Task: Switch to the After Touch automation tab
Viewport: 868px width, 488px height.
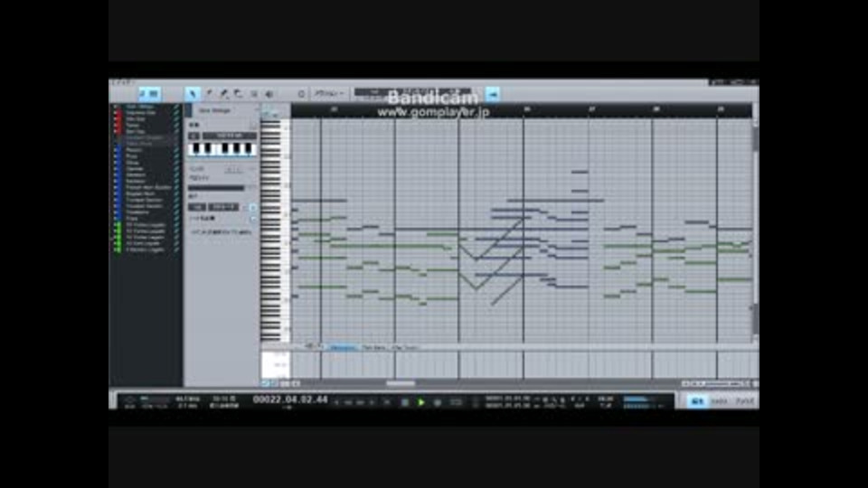Action: pos(405,347)
